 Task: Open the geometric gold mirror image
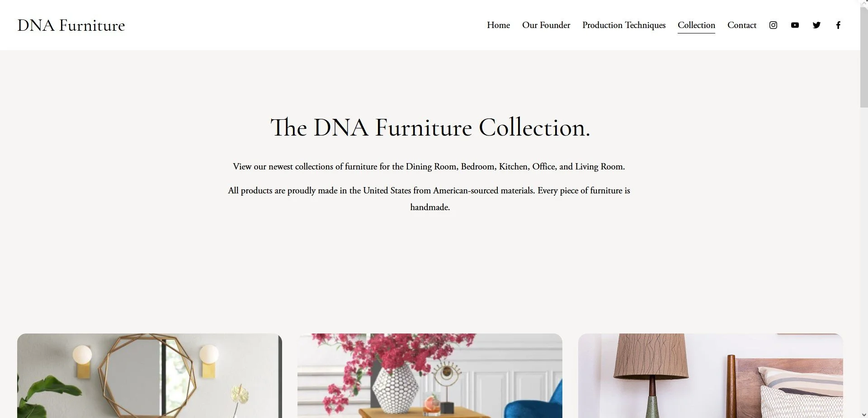150,376
